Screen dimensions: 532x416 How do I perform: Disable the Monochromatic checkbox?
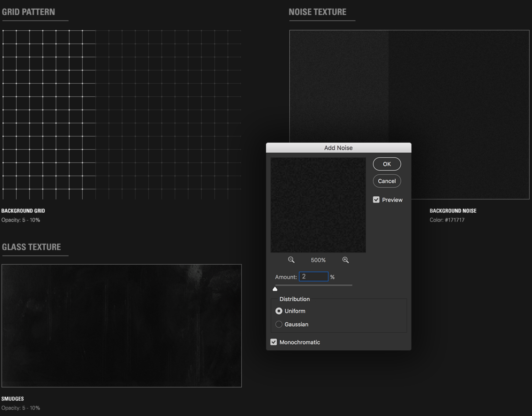(x=273, y=342)
